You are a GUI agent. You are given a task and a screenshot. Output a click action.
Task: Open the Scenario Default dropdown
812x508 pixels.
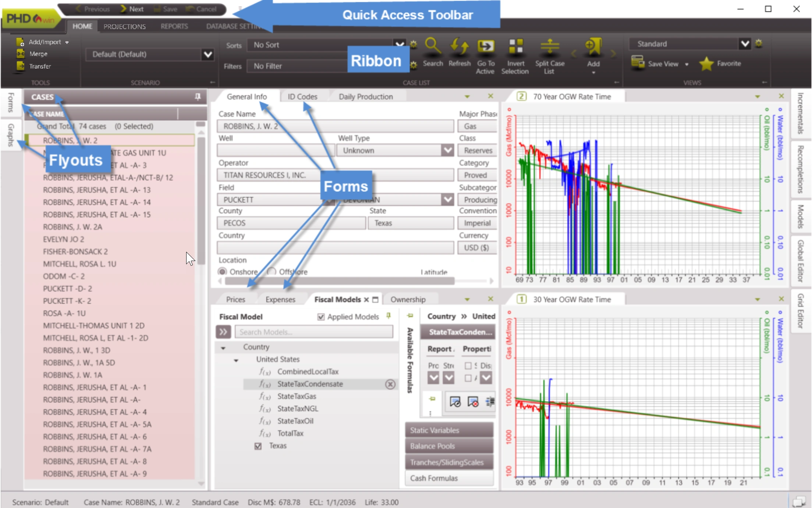pos(208,54)
